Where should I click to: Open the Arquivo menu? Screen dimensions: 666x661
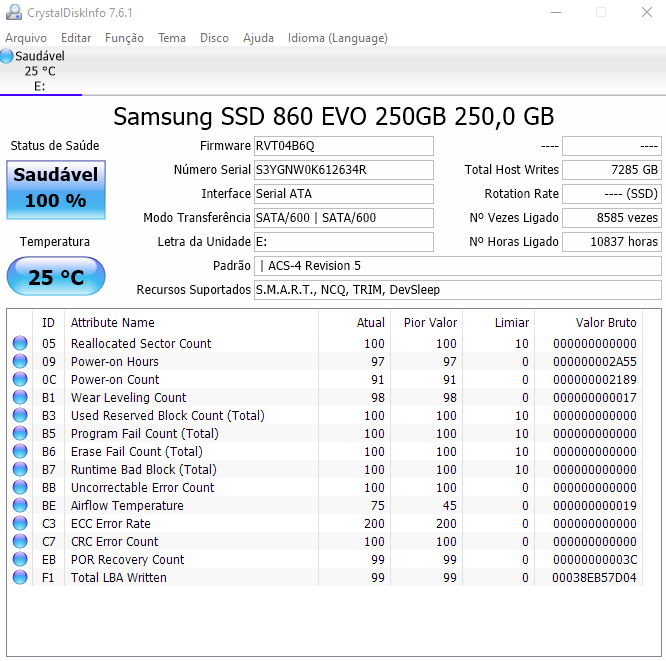click(x=26, y=38)
